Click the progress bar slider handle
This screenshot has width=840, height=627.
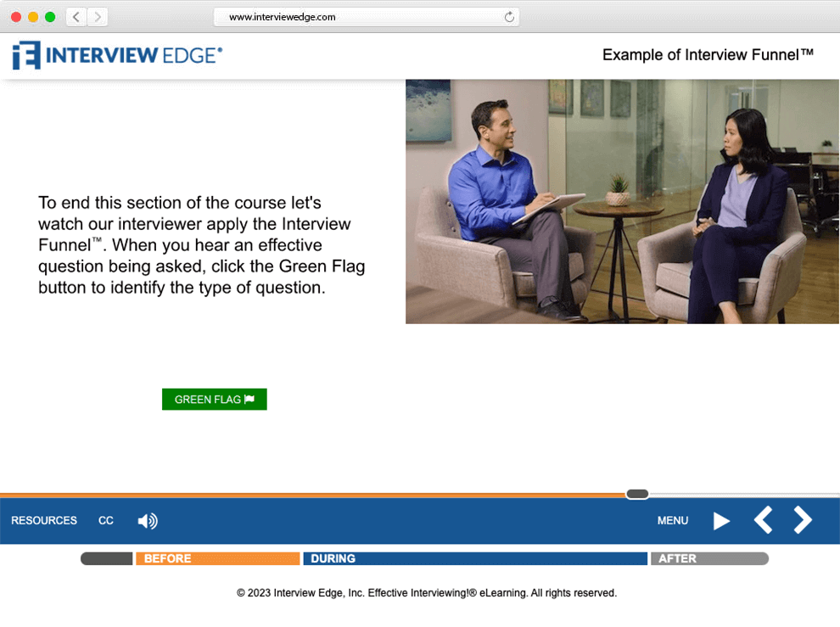pos(637,494)
